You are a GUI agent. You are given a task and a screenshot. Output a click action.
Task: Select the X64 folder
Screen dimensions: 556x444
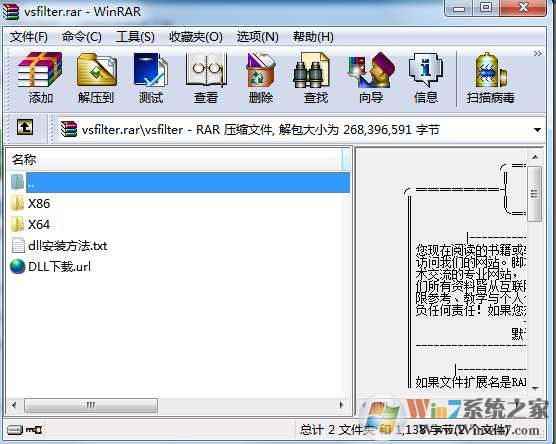pyautogui.click(x=31, y=224)
